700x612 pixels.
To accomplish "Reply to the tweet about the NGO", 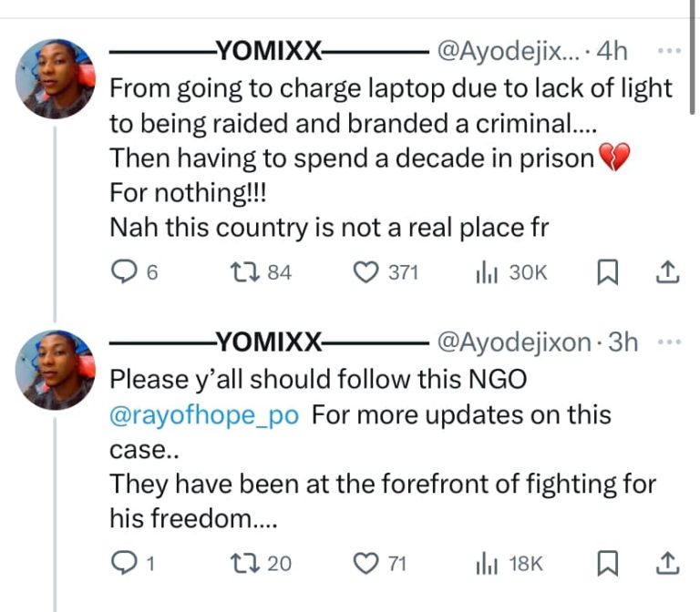I will 122,564.
